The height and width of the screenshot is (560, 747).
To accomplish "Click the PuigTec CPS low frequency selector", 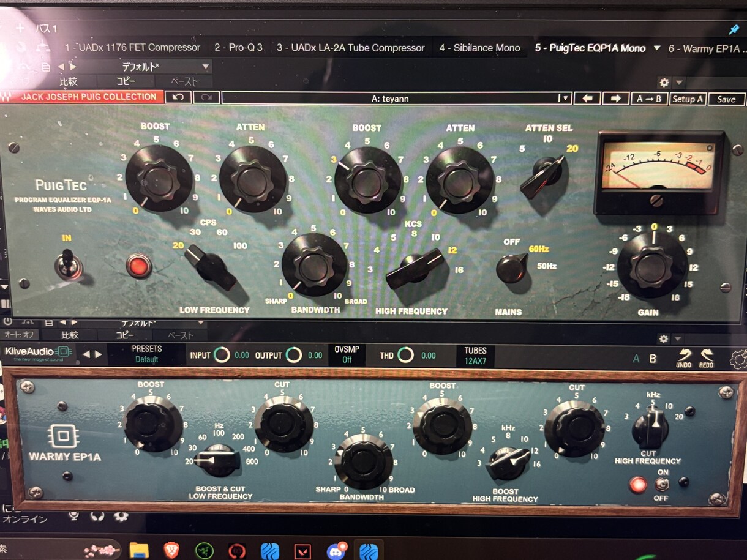I will (211, 267).
